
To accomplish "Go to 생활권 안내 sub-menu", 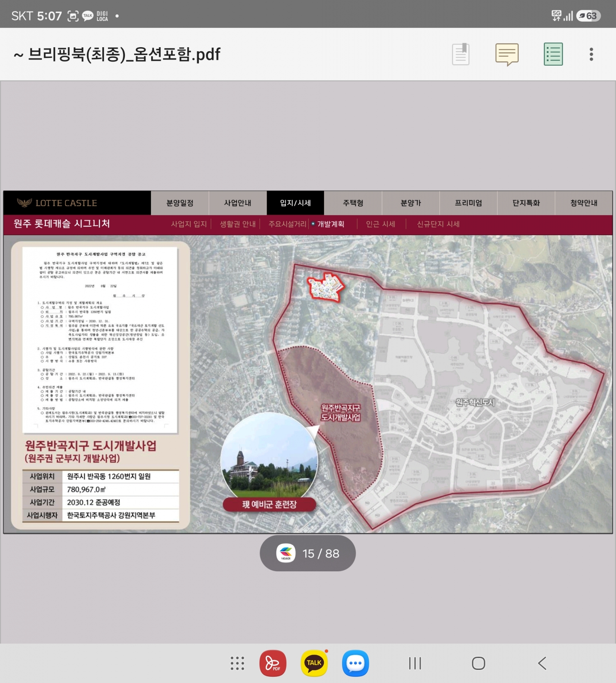I will 238,224.
